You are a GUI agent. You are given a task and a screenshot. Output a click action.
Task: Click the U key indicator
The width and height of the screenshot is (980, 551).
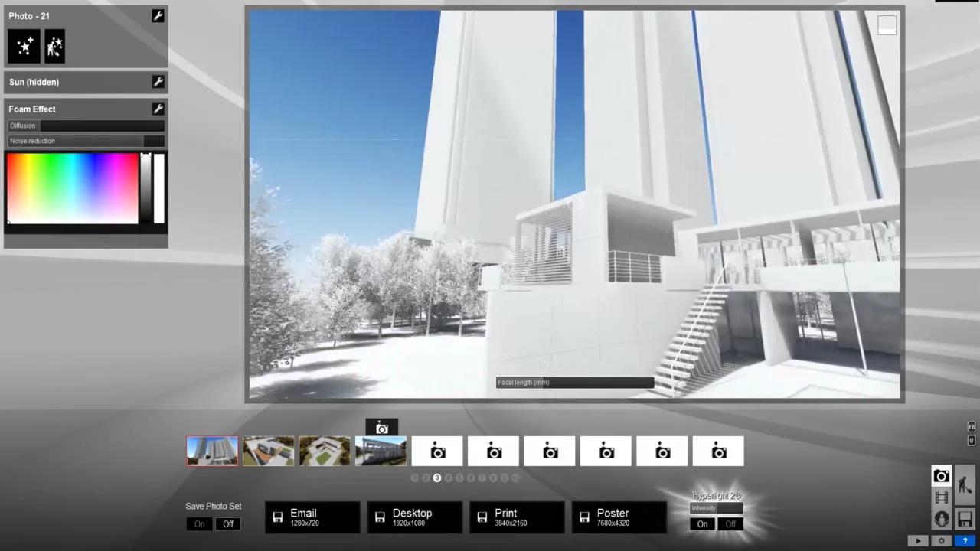click(972, 441)
